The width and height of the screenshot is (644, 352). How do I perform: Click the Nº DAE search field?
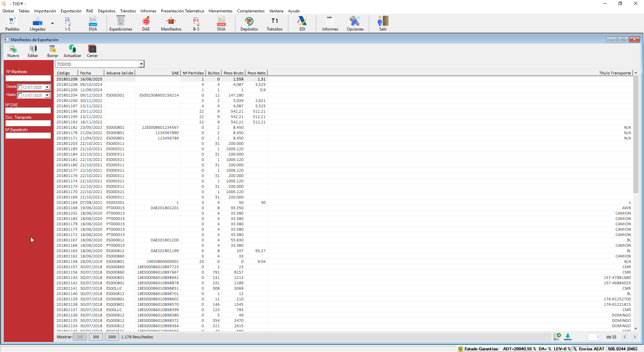pyautogui.click(x=28, y=111)
